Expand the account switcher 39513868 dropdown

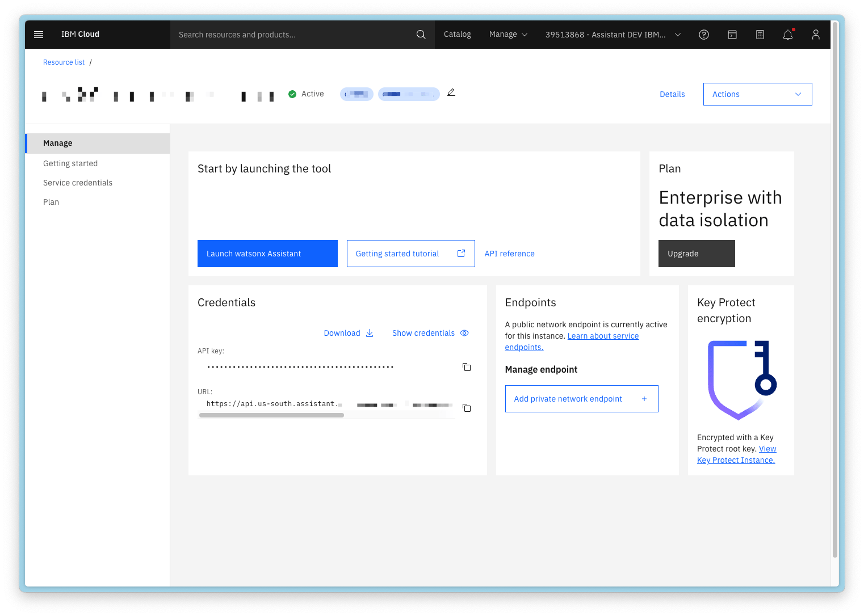pyautogui.click(x=613, y=35)
